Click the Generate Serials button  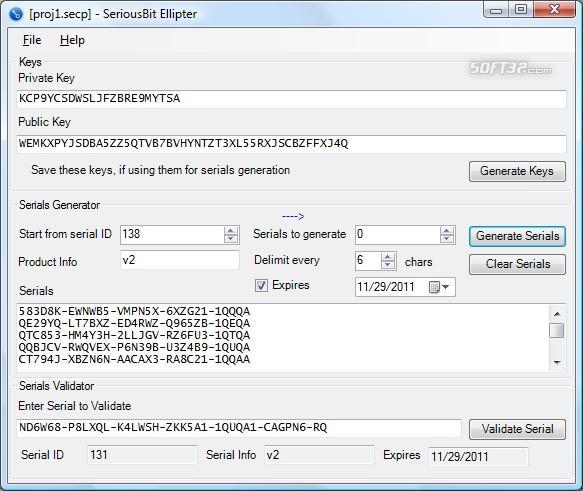[x=517, y=236]
